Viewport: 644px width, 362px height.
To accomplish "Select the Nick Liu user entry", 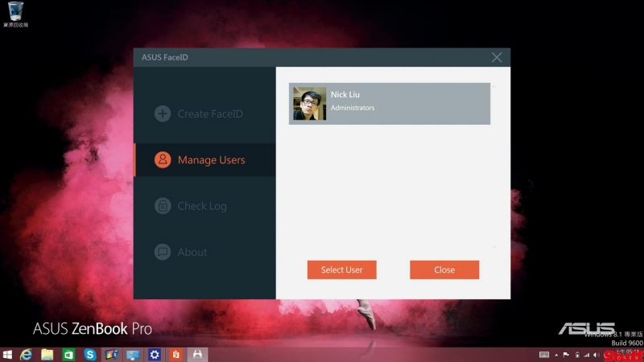I will coord(390,104).
